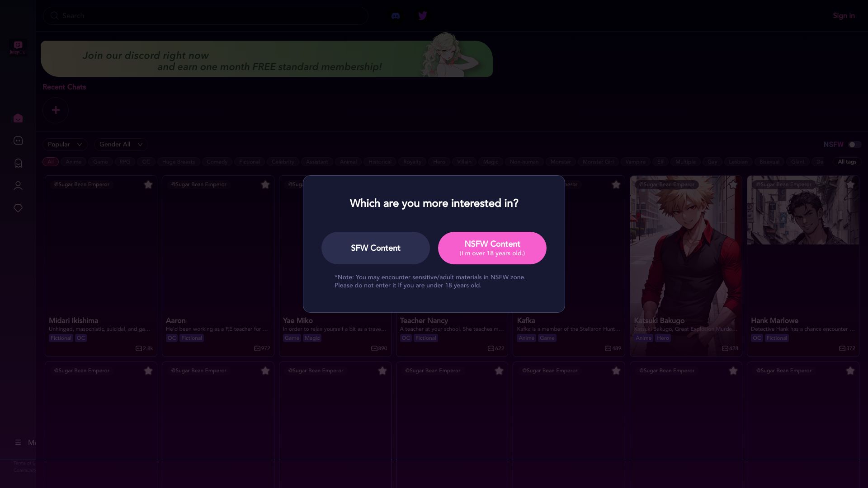The height and width of the screenshot is (488, 868).
Task: Open the ghost character sidebar icon
Action: click(18, 163)
